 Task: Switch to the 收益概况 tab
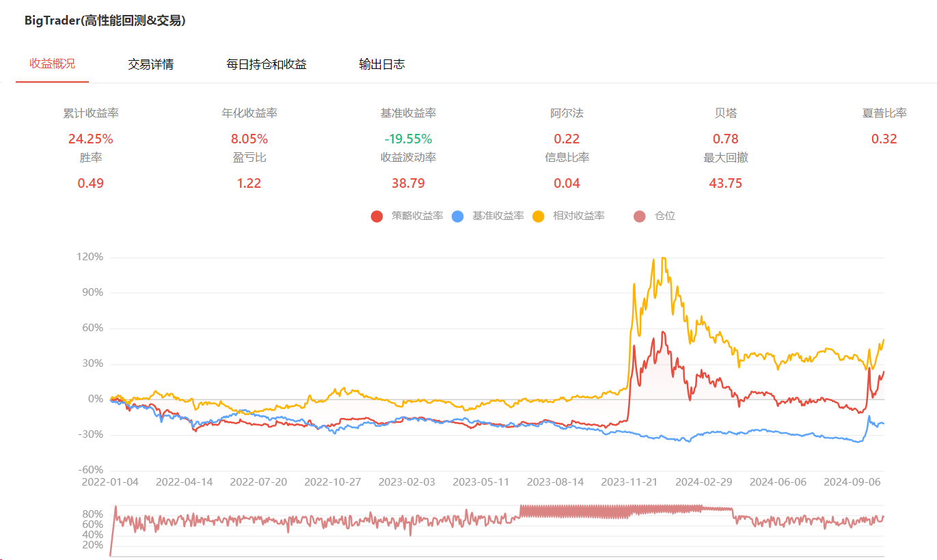coord(52,64)
